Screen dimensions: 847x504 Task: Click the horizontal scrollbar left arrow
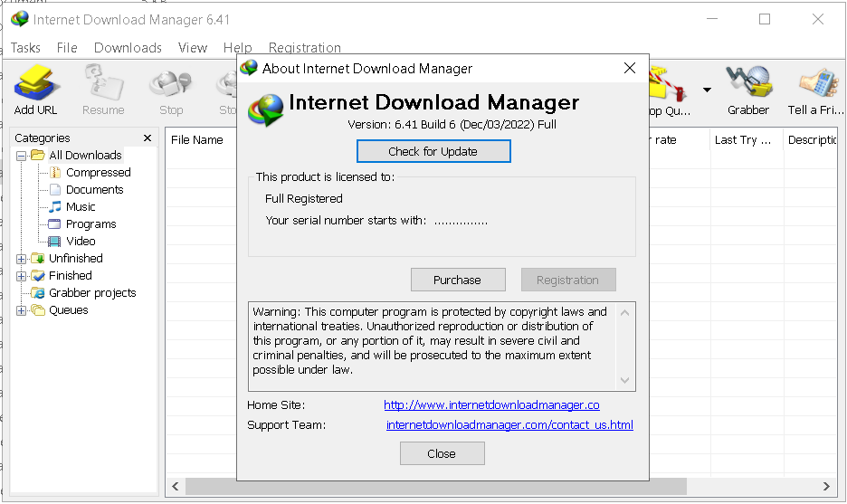[176, 486]
